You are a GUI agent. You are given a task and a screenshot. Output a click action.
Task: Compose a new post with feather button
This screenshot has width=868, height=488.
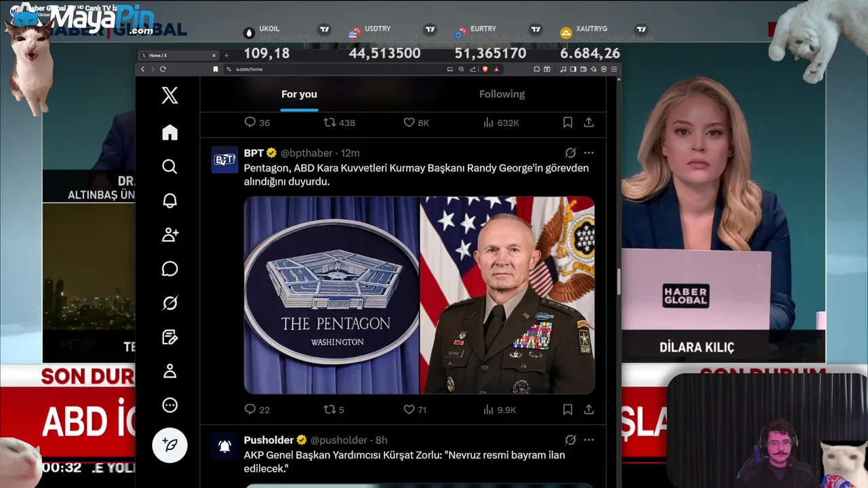[170, 445]
